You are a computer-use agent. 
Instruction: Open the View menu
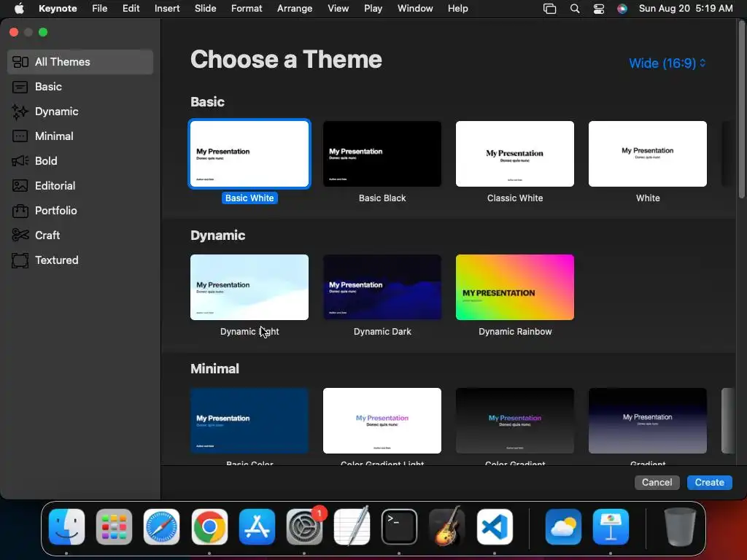point(338,9)
